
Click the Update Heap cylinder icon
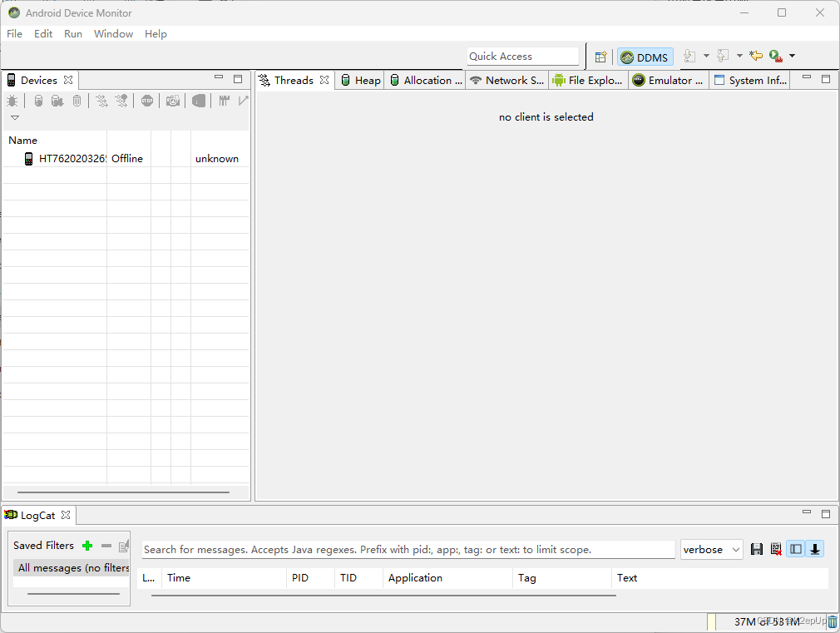[38, 101]
